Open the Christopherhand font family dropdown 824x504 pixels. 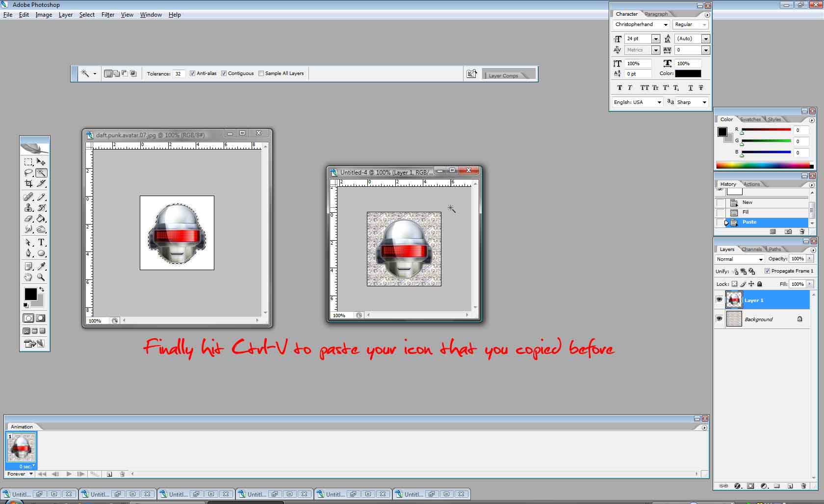pos(666,25)
